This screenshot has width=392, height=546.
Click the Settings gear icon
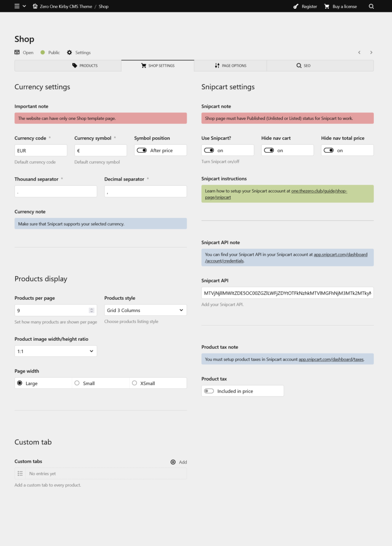70,52
